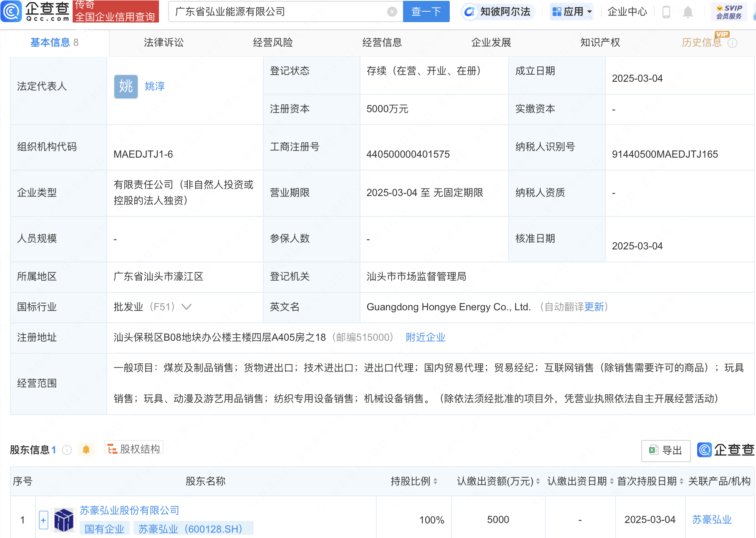Open 知彼阿尔法 AI assistant
Image resolution: width=756 pixels, height=538 pixels.
(498, 12)
